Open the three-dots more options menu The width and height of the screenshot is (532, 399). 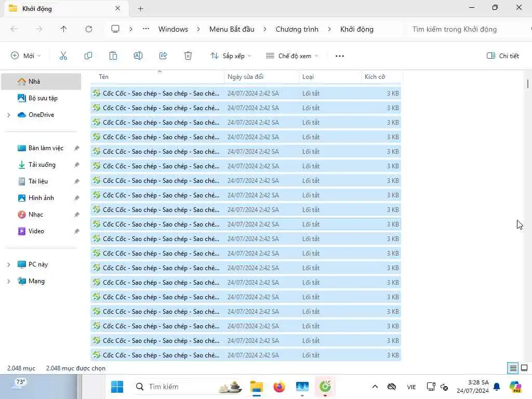coord(340,56)
